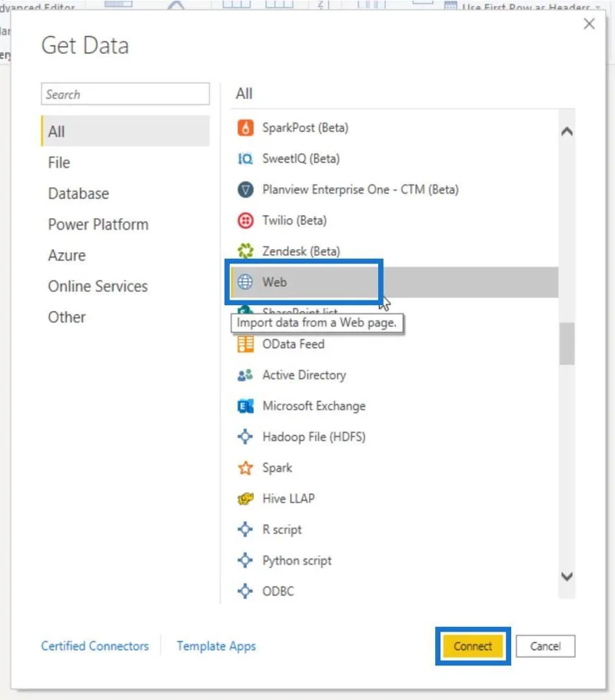
Task: Select the Power Platform category
Action: 98,224
